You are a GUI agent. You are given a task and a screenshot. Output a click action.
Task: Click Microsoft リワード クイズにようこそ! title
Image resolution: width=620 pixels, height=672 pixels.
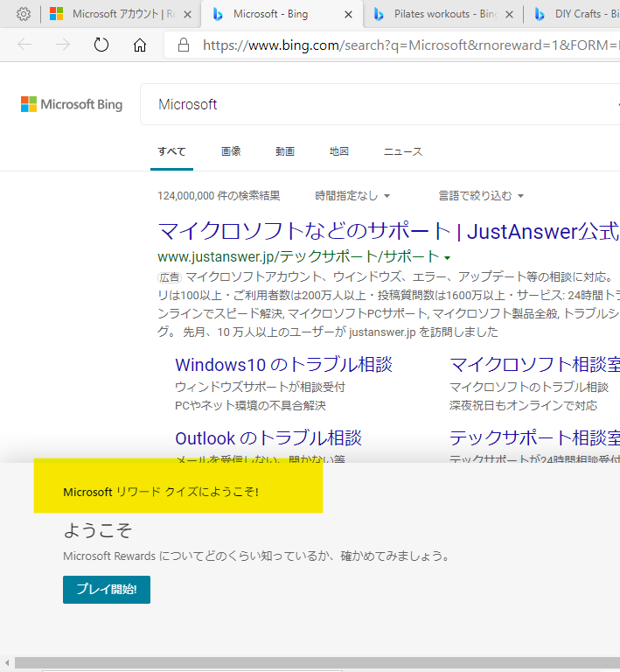(x=161, y=492)
